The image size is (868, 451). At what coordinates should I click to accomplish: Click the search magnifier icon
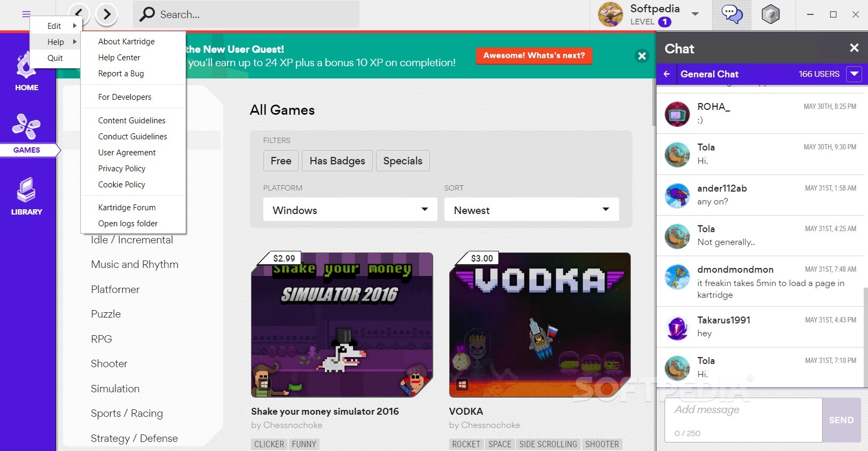tap(147, 14)
